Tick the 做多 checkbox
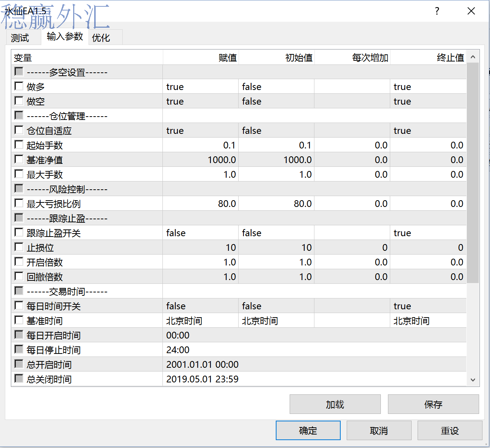This screenshot has width=490, height=448. 19,86
